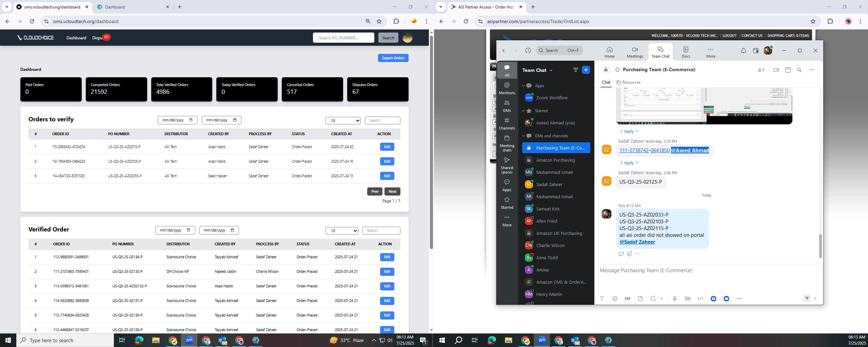Click the @Sadaf Zaheer mention link
Screen dimensions: 868x347
637,242
